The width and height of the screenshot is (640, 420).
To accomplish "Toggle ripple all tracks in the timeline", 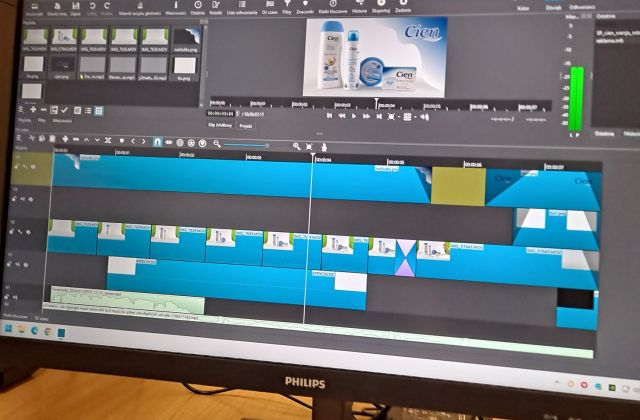I will pyautogui.click(x=191, y=143).
